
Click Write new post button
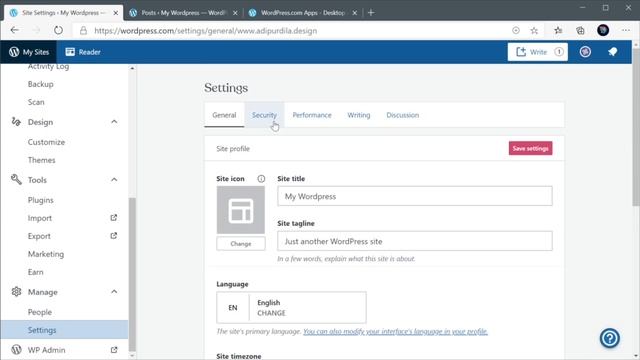point(538,52)
